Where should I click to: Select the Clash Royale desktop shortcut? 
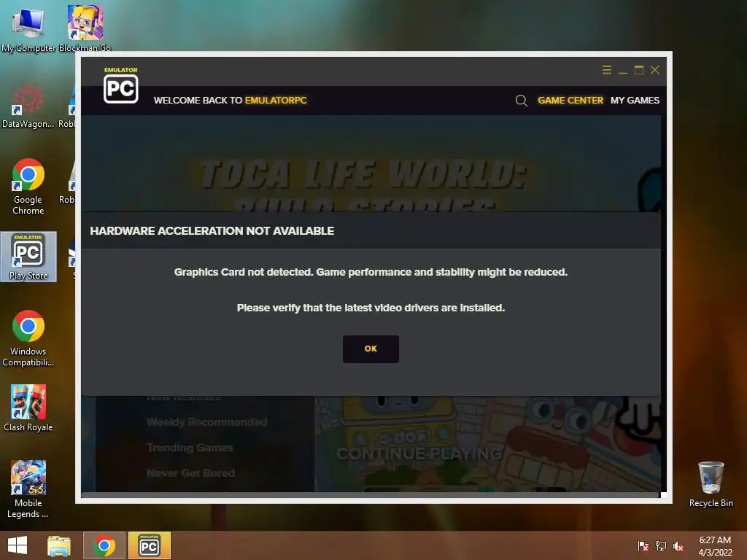(x=28, y=408)
